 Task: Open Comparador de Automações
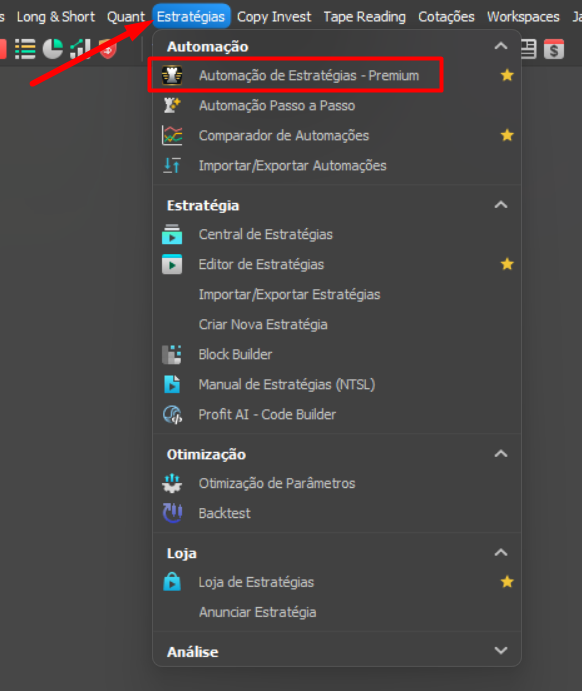coord(284,135)
